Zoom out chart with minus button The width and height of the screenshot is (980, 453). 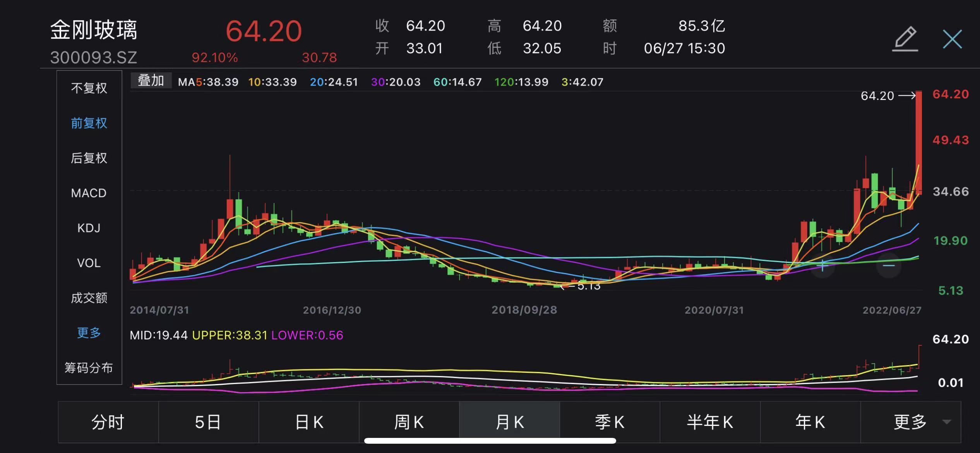[x=889, y=266]
